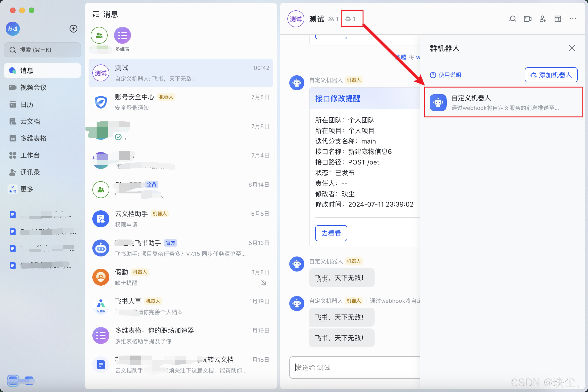
Task: Click the 发送给 测试 message input
Action: [x=355, y=368]
